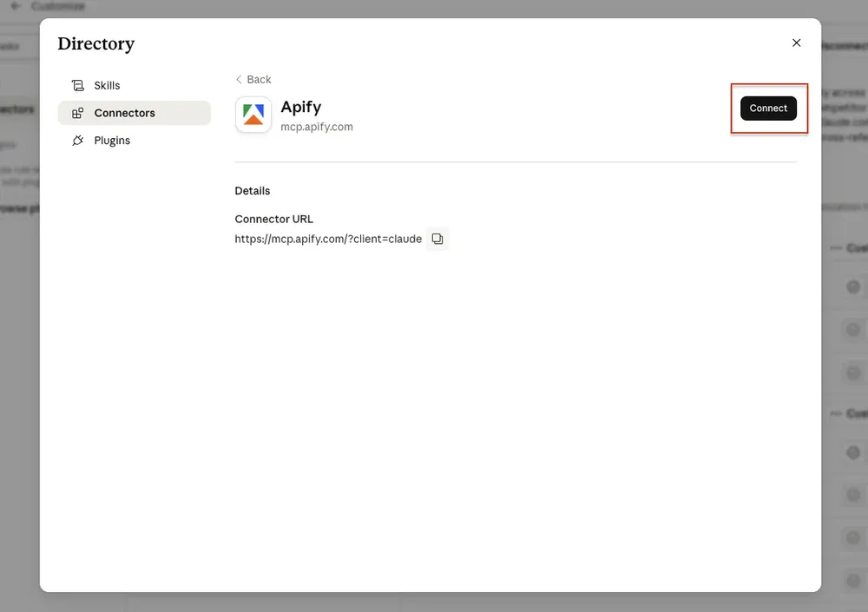
Task: Click the Directory dialog title
Action: click(x=96, y=43)
